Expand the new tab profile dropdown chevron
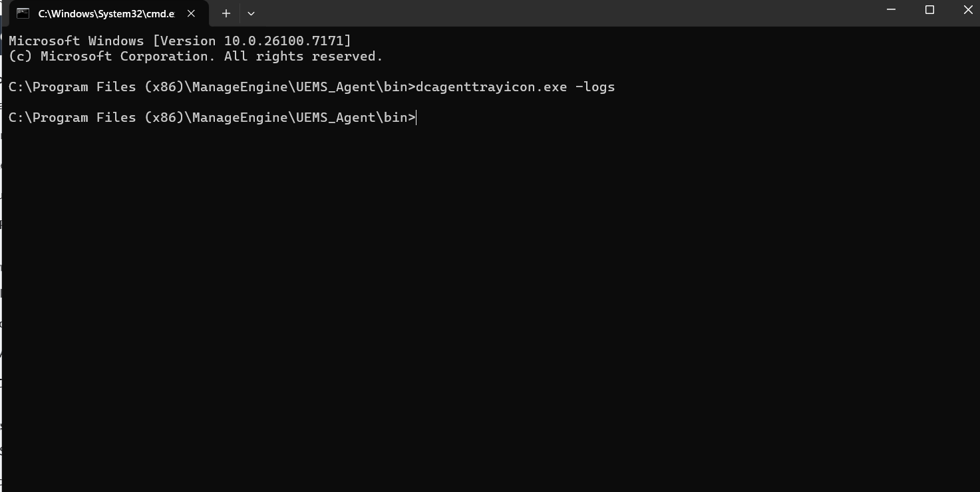Image resolution: width=980 pixels, height=492 pixels. (x=251, y=13)
